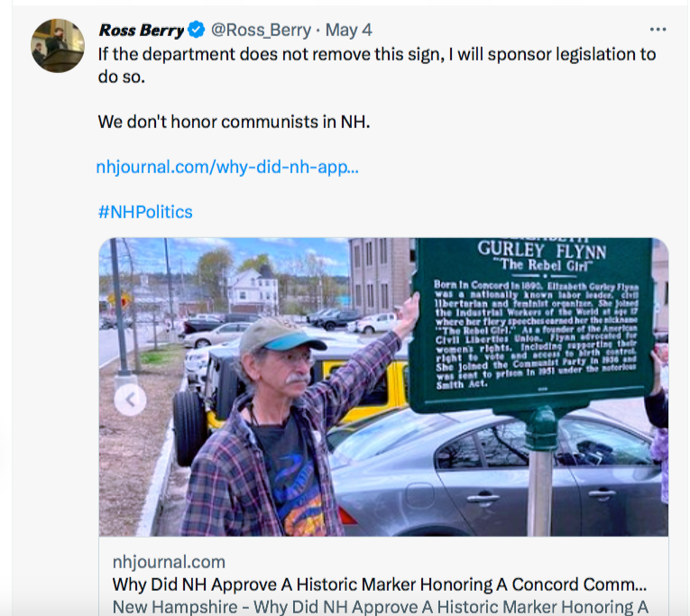The height and width of the screenshot is (616, 690).
Task: Click the nhjournal.com domain in the link card
Action: pyautogui.click(x=169, y=562)
